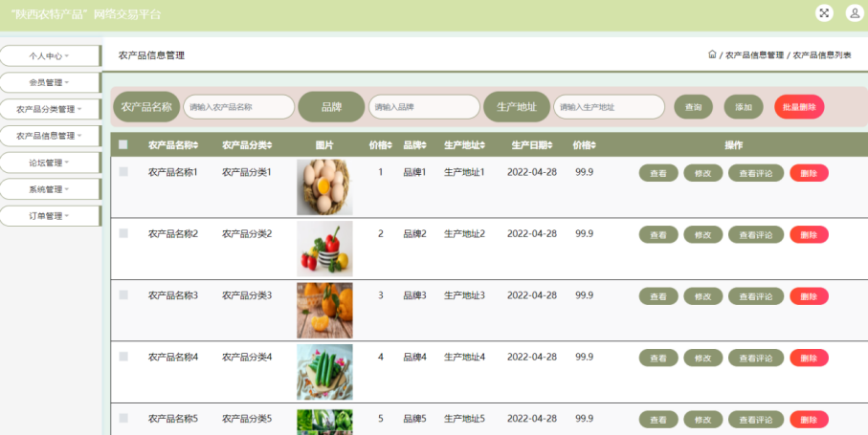Click 品牌2 table cell
The width and height of the screenshot is (868, 435).
click(x=414, y=234)
